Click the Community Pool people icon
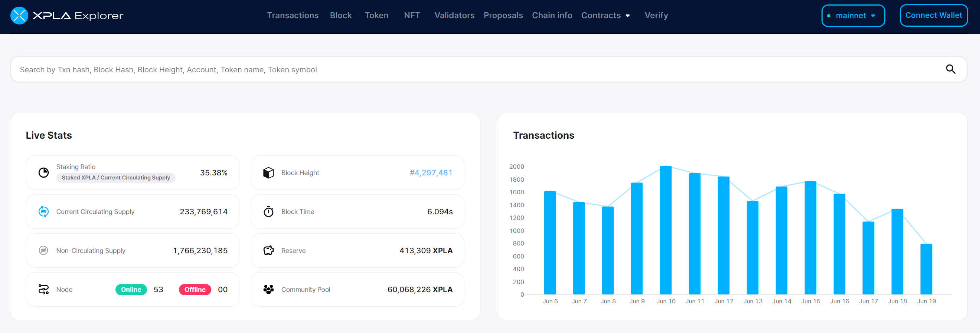 (x=269, y=289)
